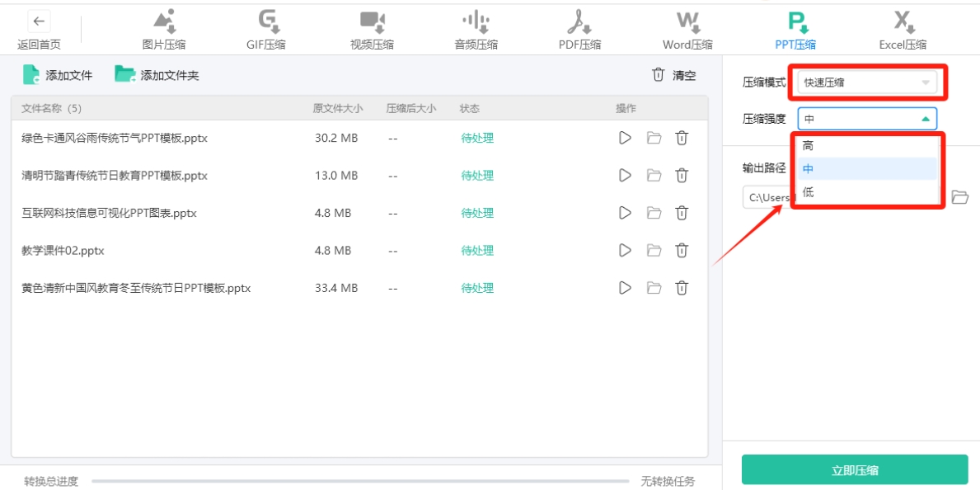The width and height of the screenshot is (980, 490).
Task: Open folder icon for 互联网科技信息 file
Action: coord(654,213)
